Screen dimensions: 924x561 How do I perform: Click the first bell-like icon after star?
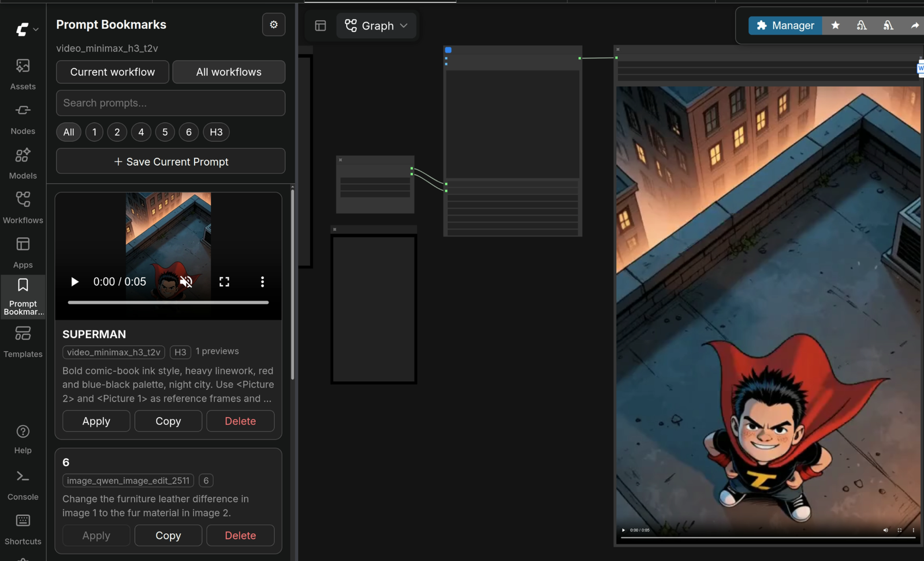pos(862,25)
